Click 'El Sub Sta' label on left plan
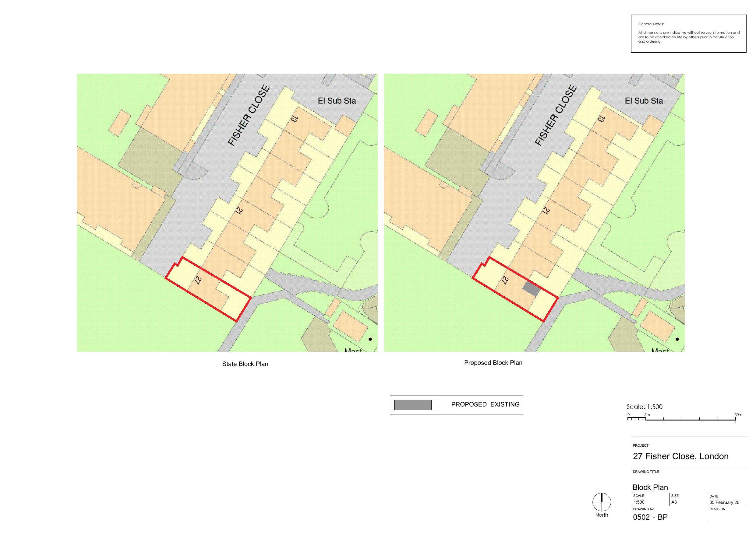756x534 pixels. point(337,101)
